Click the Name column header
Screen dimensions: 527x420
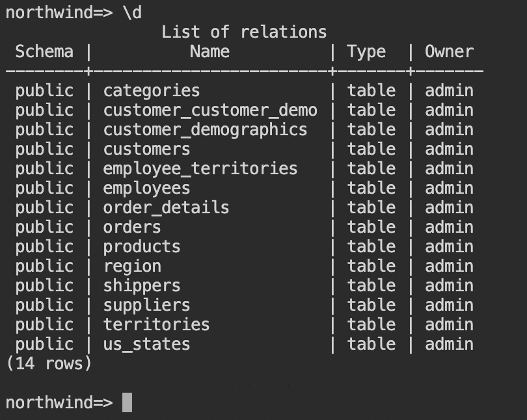[x=209, y=52]
